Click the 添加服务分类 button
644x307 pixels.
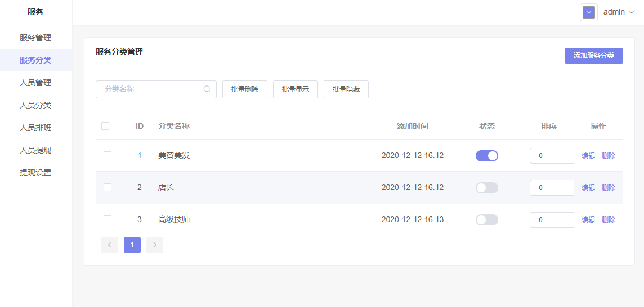click(x=593, y=56)
